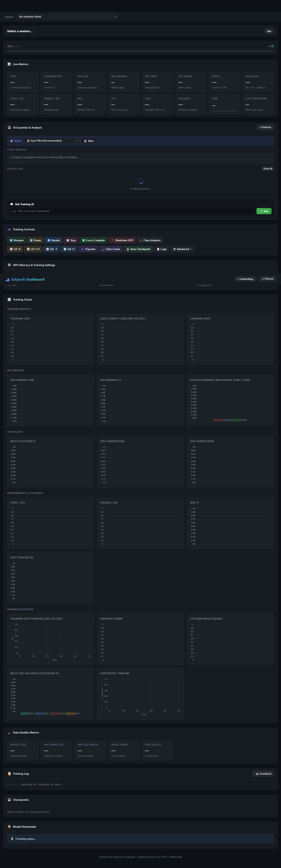281x868 pixels.
Task: Refresh the EzEpoch Dashboard header
Action: point(268,279)
